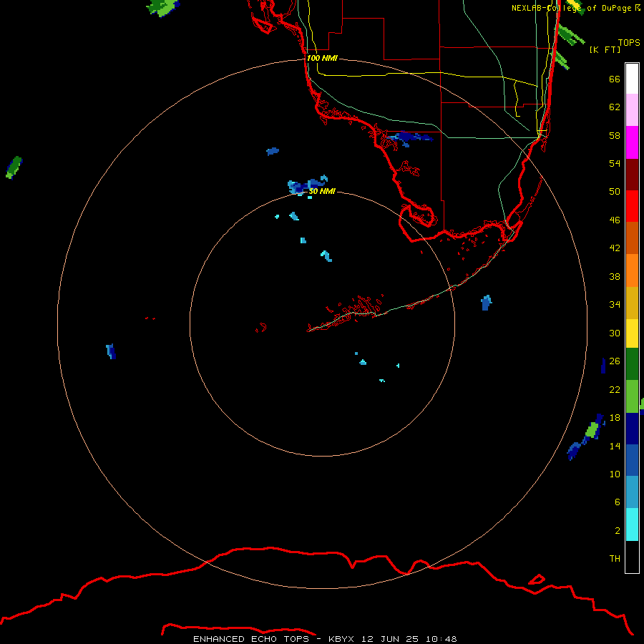Click the '12 JUN 25' date text
The image size is (644, 644).
(390, 639)
